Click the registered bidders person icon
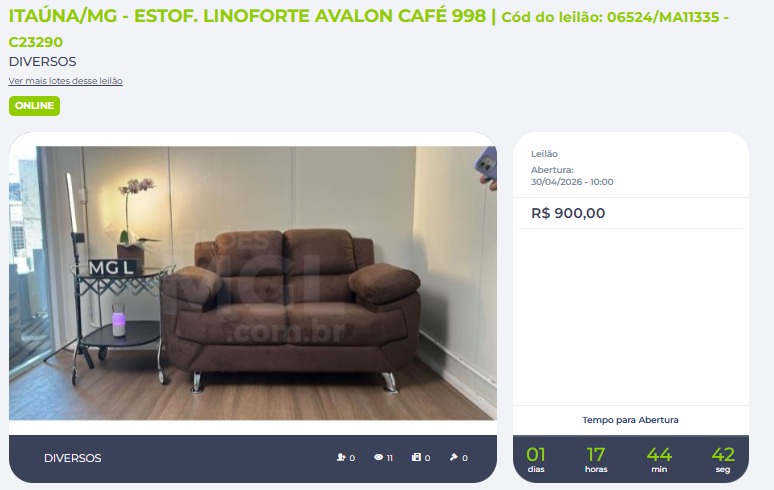 pyautogui.click(x=341, y=457)
